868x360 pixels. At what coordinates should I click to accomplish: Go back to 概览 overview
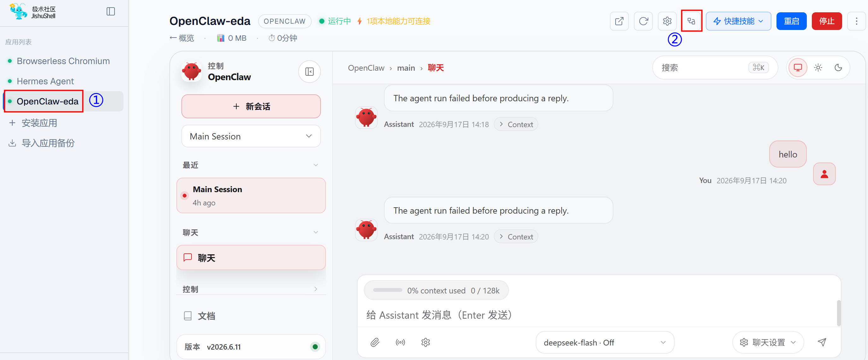[x=182, y=38]
